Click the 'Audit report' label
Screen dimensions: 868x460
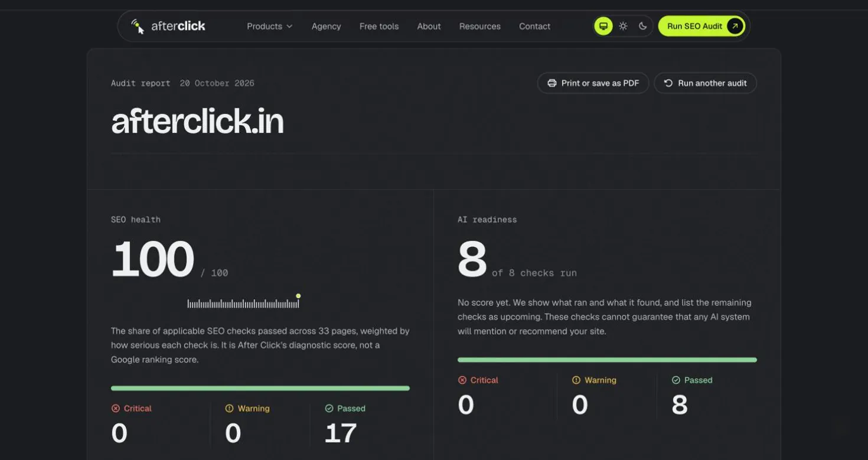(x=141, y=83)
